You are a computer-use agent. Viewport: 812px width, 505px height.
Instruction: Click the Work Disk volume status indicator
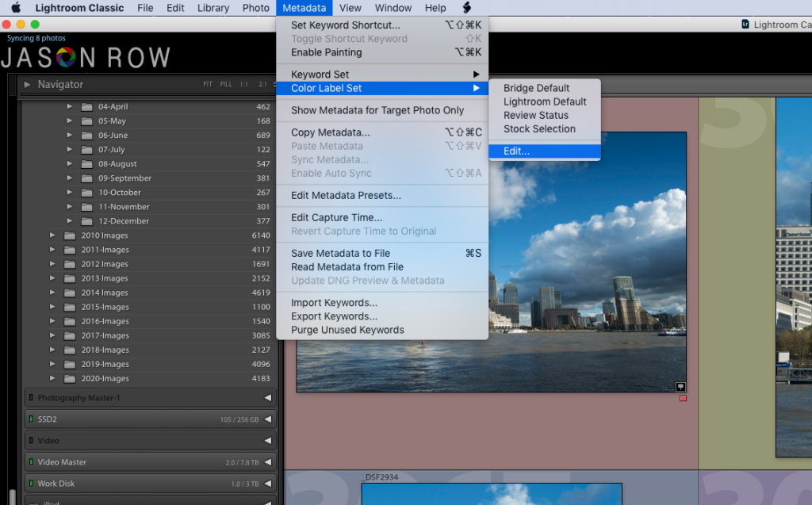pyautogui.click(x=31, y=484)
